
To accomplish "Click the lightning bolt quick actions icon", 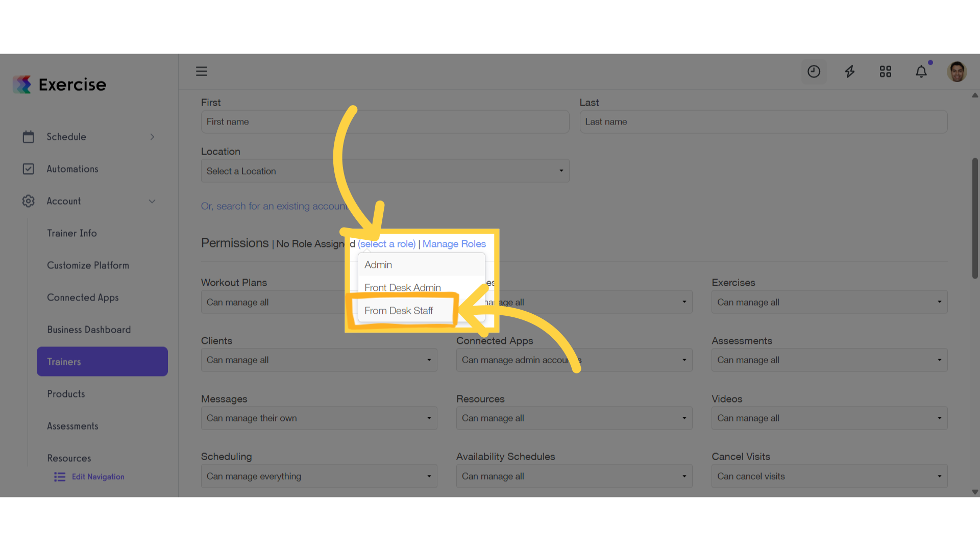I will pos(850,71).
